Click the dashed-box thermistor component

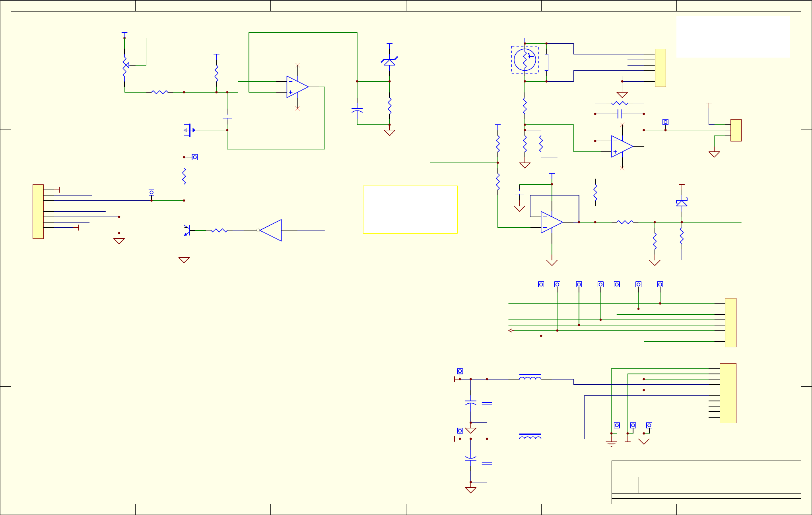pyautogui.click(x=525, y=60)
